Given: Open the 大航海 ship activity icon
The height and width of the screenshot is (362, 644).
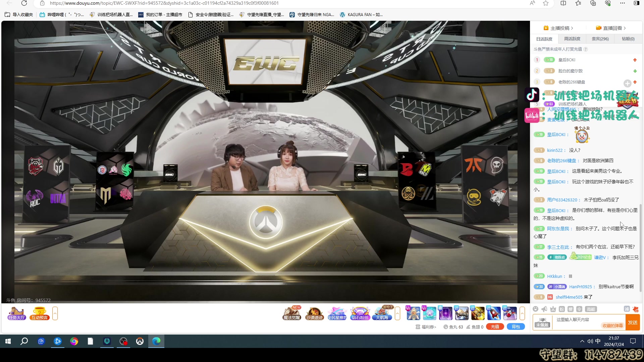Looking at the screenshot, I should click(x=382, y=313).
